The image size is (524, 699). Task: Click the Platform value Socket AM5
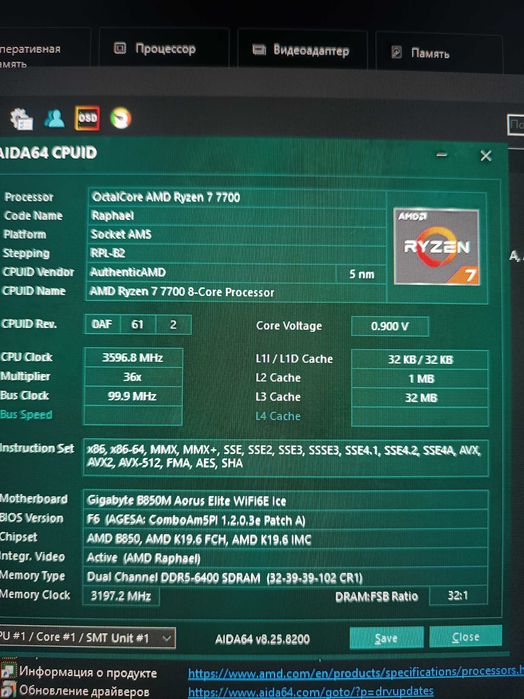click(x=236, y=234)
